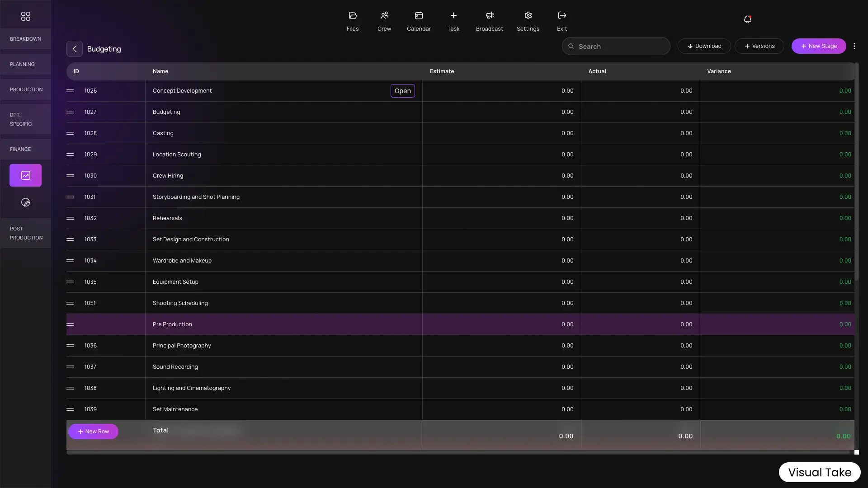Open the Files panel from top toolbar
Viewport: 868px width, 488px height.
[353, 20]
